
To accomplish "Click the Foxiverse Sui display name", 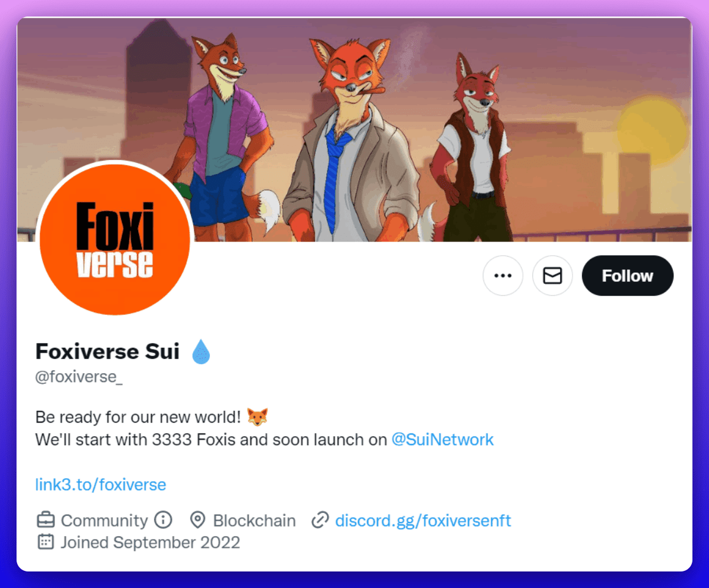I will pyautogui.click(x=108, y=352).
